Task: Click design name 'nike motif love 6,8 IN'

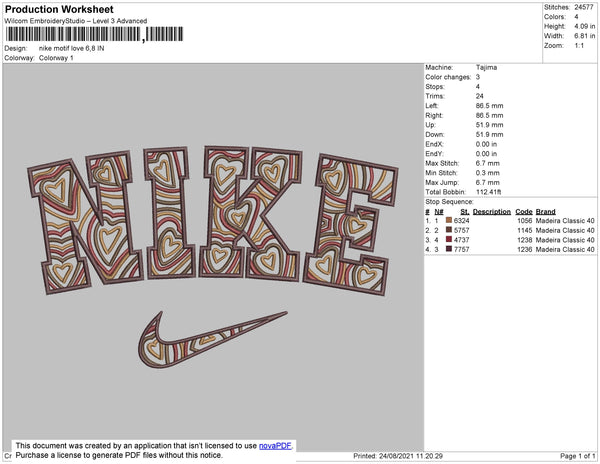Action: click(72, 49)
